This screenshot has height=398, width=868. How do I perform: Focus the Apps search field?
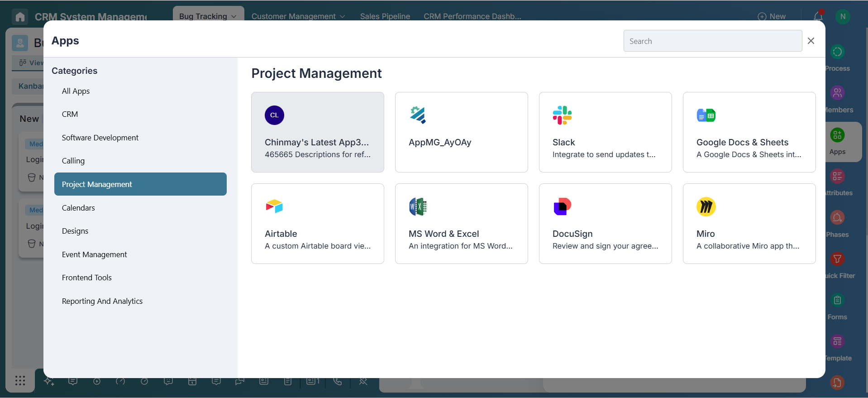713,41
